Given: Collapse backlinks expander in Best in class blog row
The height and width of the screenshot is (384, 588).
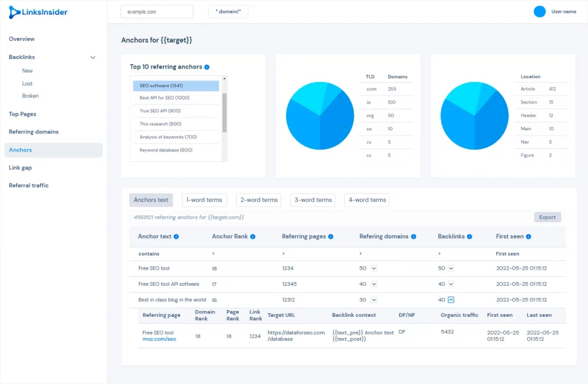Looking at the screenshot, I should click(451, 300).
